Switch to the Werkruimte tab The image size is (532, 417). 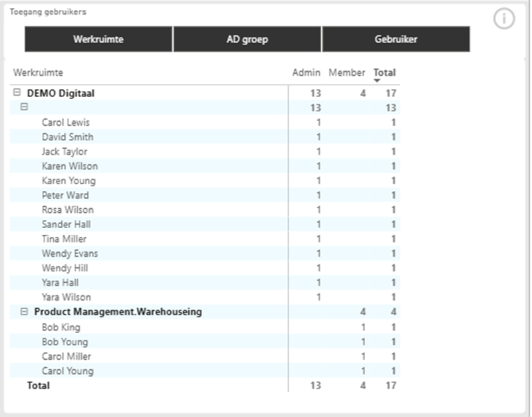coord(98,39)
